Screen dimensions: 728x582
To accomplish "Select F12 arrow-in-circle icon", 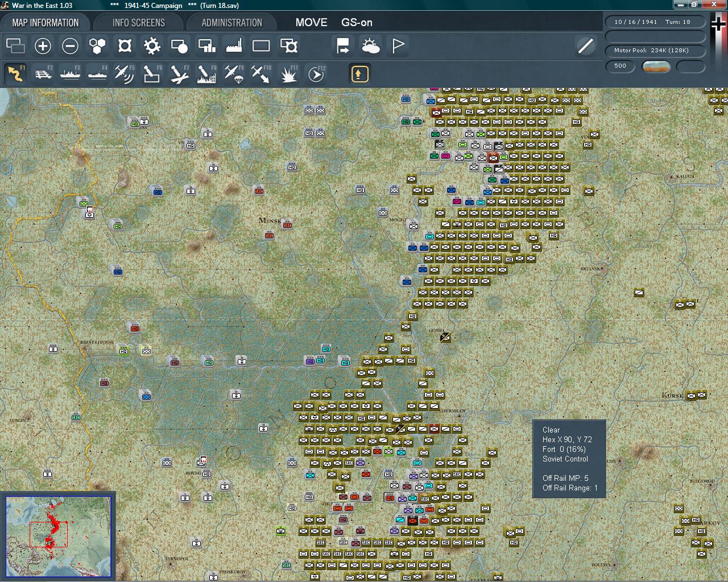I will 316,74.
